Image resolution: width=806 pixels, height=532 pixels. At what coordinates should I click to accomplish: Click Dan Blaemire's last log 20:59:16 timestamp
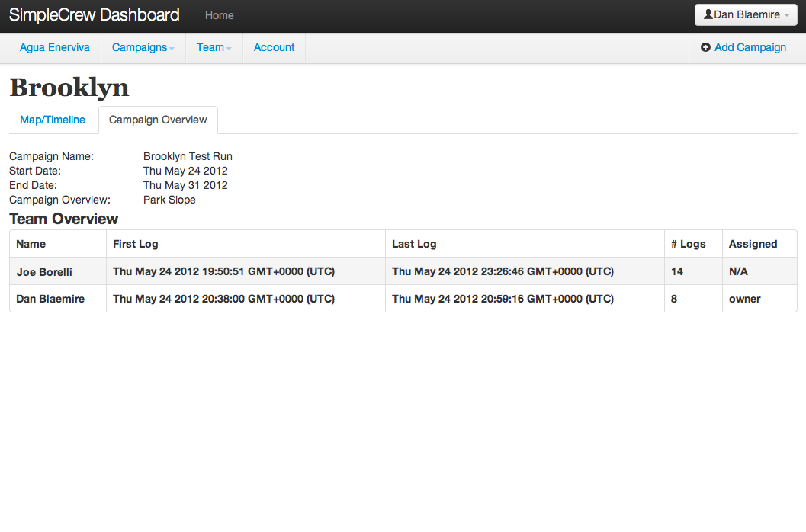[503, 299]
